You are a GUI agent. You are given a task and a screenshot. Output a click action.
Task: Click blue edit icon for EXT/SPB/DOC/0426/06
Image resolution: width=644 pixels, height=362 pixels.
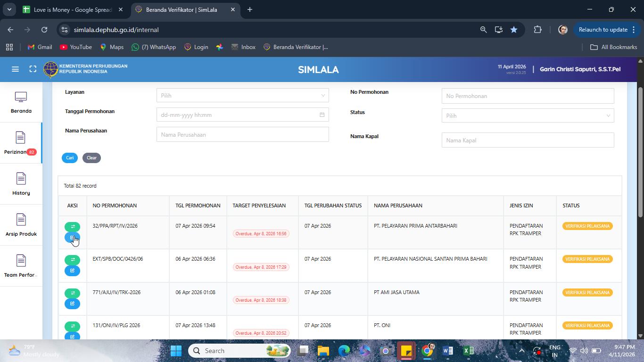(x=73, y=271)
